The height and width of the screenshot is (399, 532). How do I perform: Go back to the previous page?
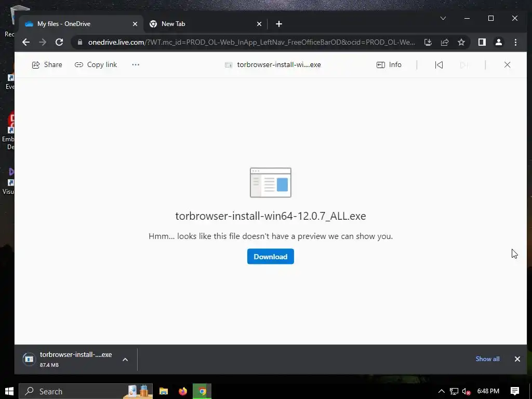point(26,42)
